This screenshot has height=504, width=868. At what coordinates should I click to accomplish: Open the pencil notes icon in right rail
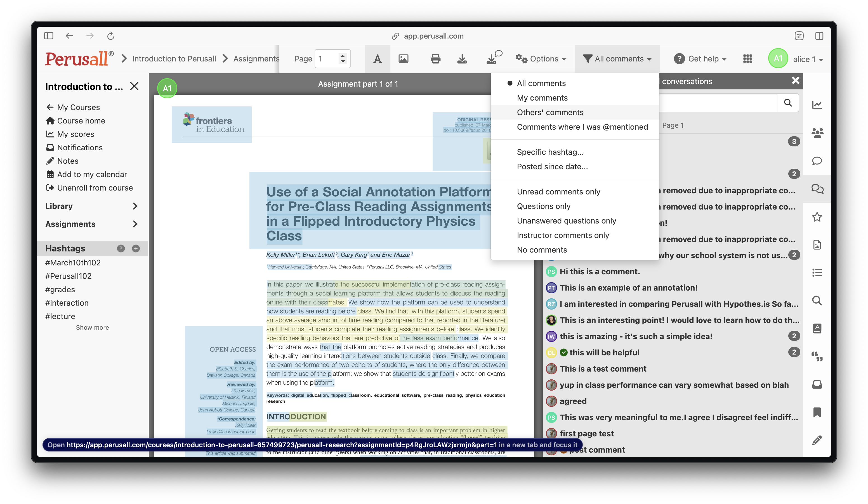click(x=817, y=440)
